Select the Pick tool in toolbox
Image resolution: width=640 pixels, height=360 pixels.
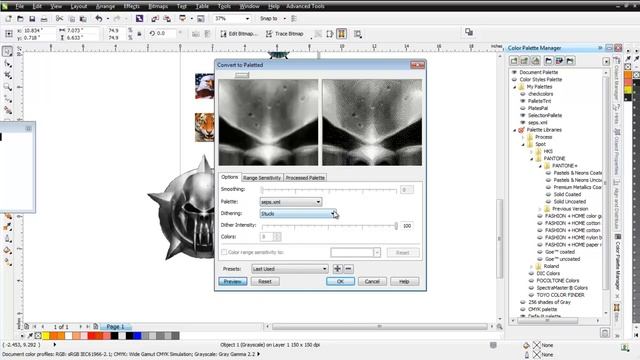coord(7,51)
